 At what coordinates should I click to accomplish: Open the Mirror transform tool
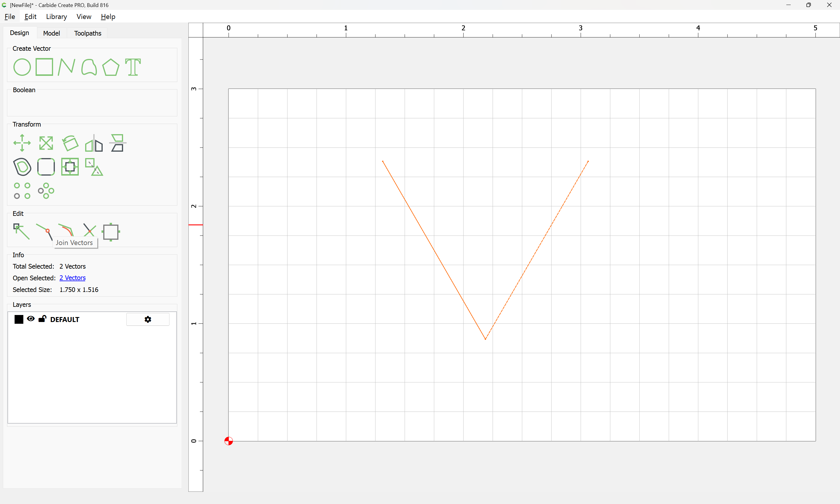point(94,143)
